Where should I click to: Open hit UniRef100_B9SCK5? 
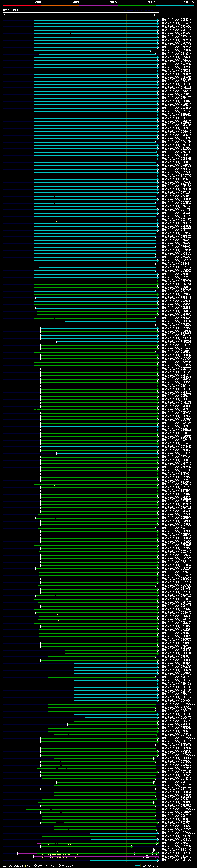tap(176, 304)
